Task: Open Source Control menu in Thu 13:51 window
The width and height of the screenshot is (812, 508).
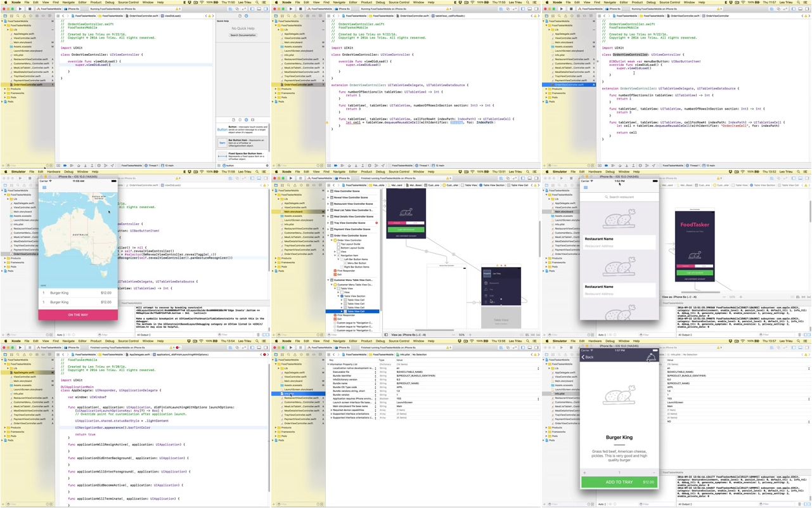Action: 399,171
